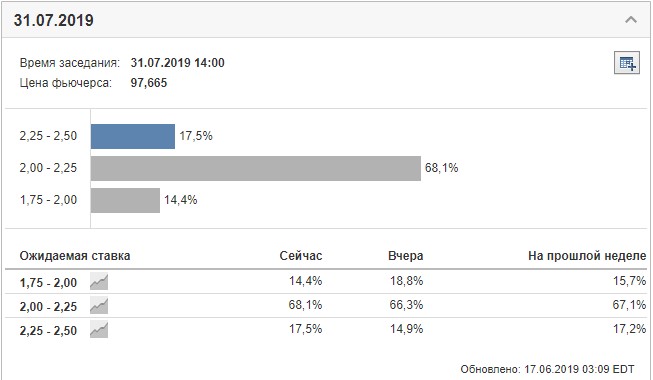Viewport: 653px width, 380px height.
Task: Click the Ожидаемая ставка column header
Action: pyautogui.click(x=75, y=255)
